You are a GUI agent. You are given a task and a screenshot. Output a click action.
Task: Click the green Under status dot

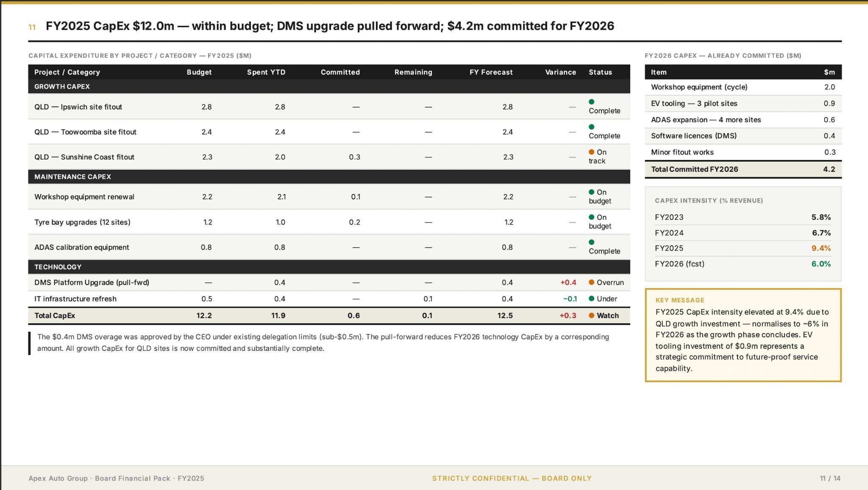click(592, 299)
